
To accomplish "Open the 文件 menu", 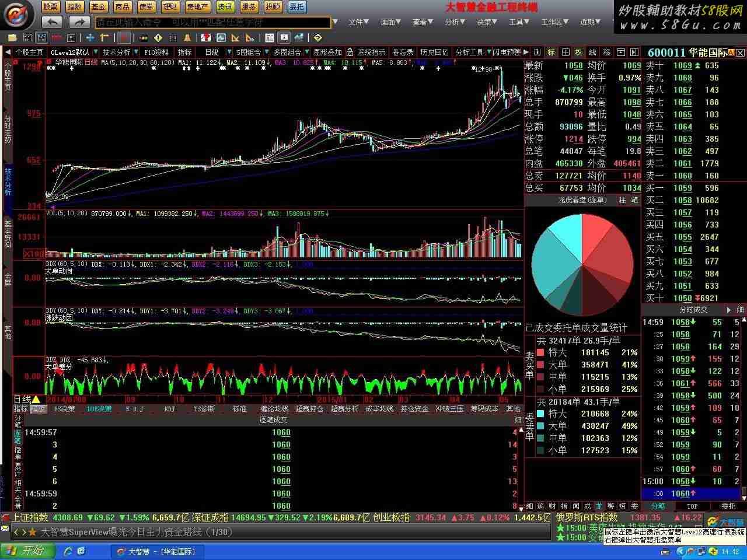I will 358,22.
